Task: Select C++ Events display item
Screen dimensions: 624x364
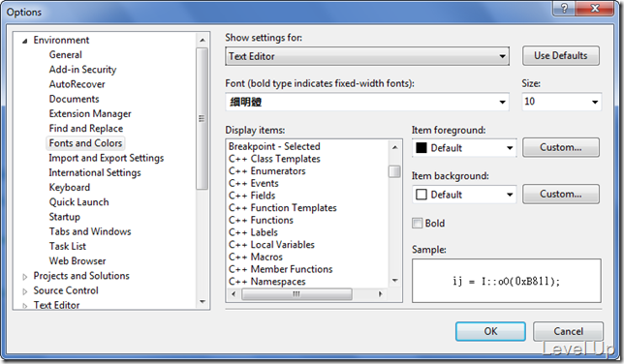Action: 254,183
